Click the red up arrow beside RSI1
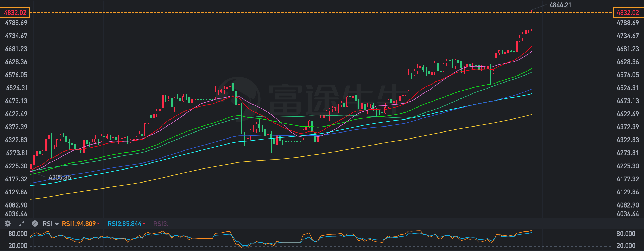Screen dimensions: 644x251 [x=98, y=224]
